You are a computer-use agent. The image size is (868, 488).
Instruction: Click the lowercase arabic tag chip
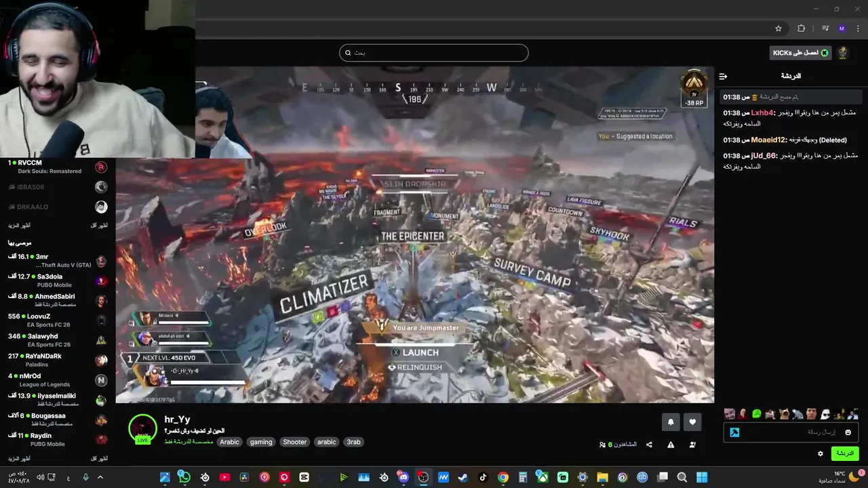click(x=327, y=442)
